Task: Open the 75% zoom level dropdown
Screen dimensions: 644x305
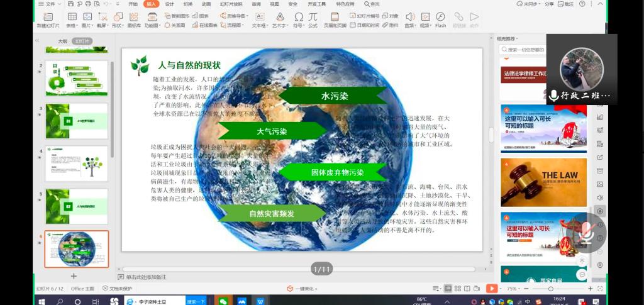Action: 514,289
